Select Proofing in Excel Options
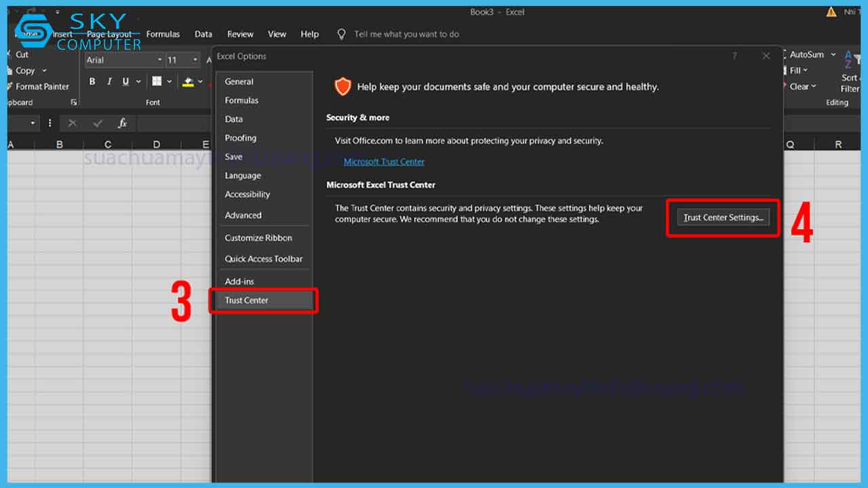 click(x=264, y=138)
